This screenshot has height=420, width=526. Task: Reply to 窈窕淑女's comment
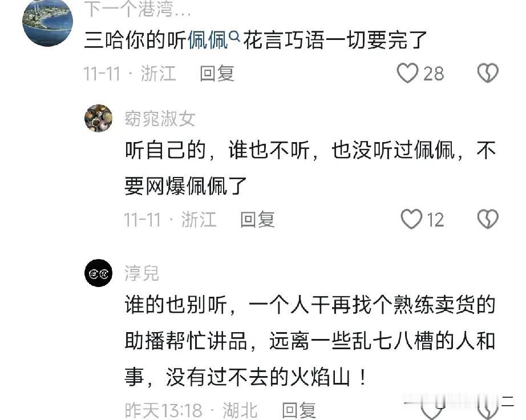(257, 220)
